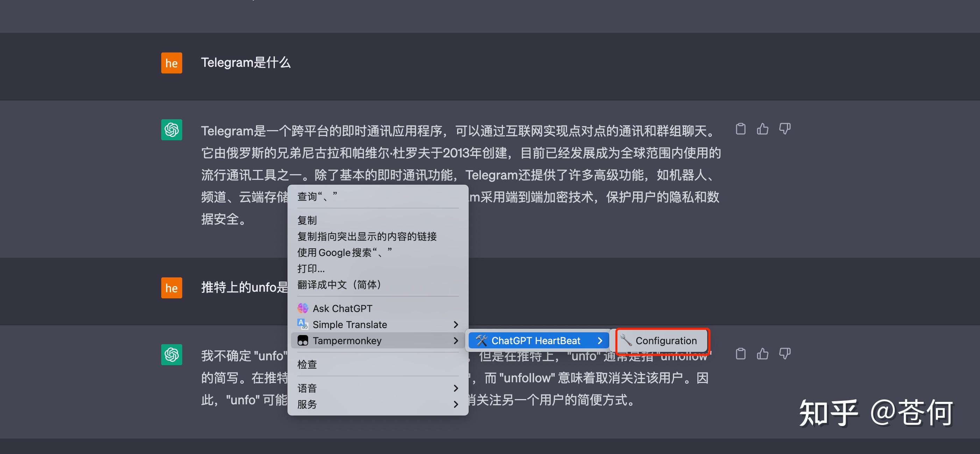980x454 pixels.
Task: Click the tools icon beside ChatGPT HeartBeat
Action: coord(481,340)
